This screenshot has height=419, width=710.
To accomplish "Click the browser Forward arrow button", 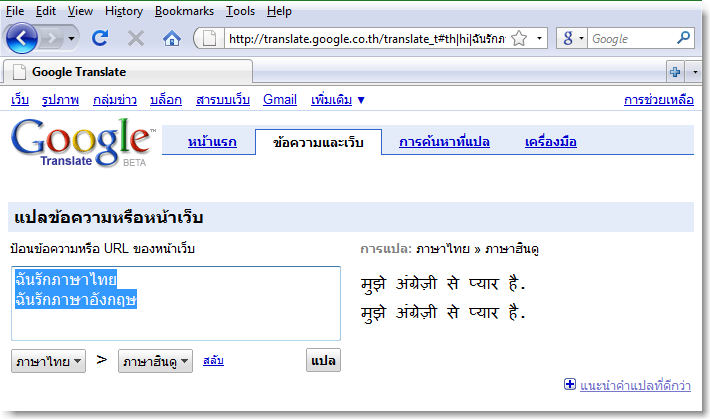I will pyautogui.click(x=52, y=39).
